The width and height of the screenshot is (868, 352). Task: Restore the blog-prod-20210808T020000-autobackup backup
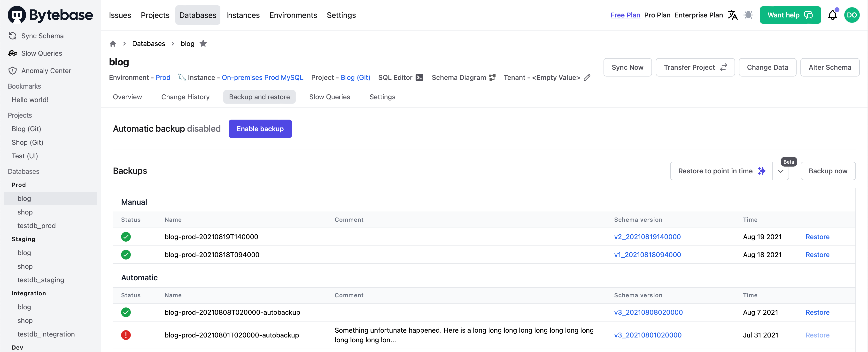[817, 312]
